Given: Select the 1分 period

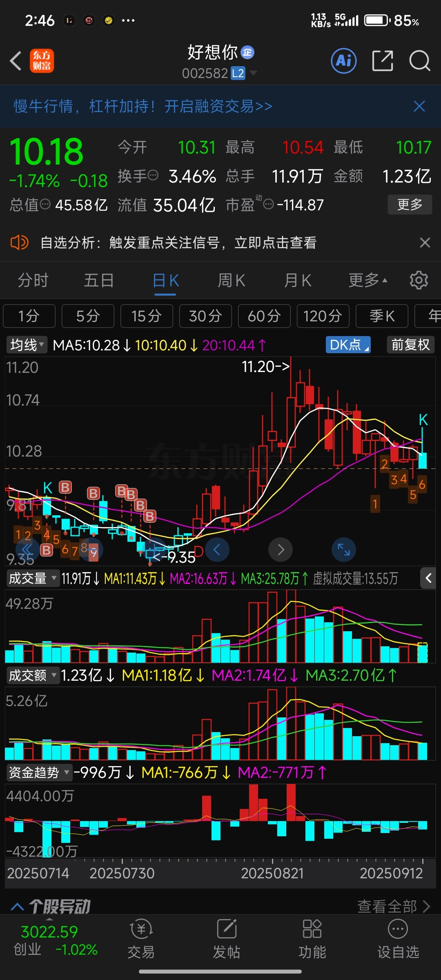Looking at the screenshot, I should [x=29, y=316].
